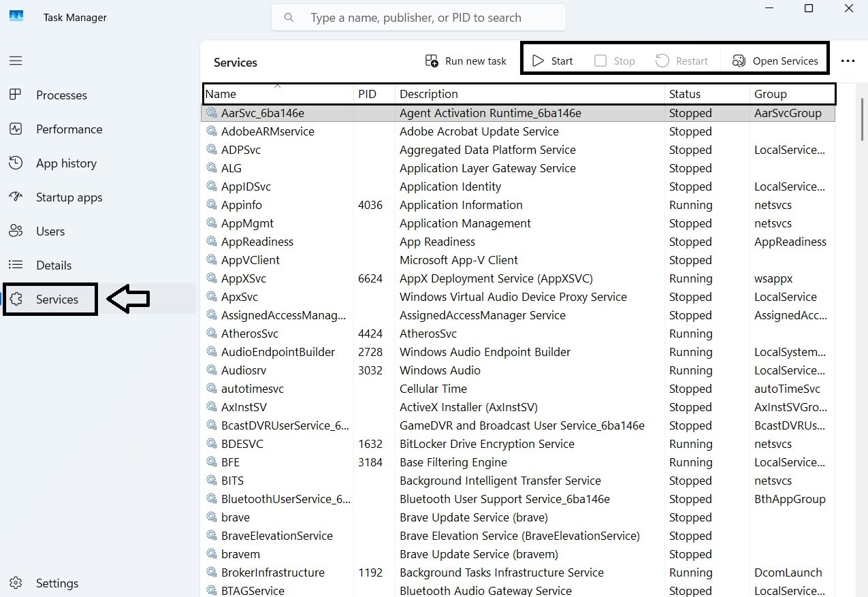Select BcastDVRUserService_6... service name
This screenshot has width=868, height=597.
tap(285, 425)
